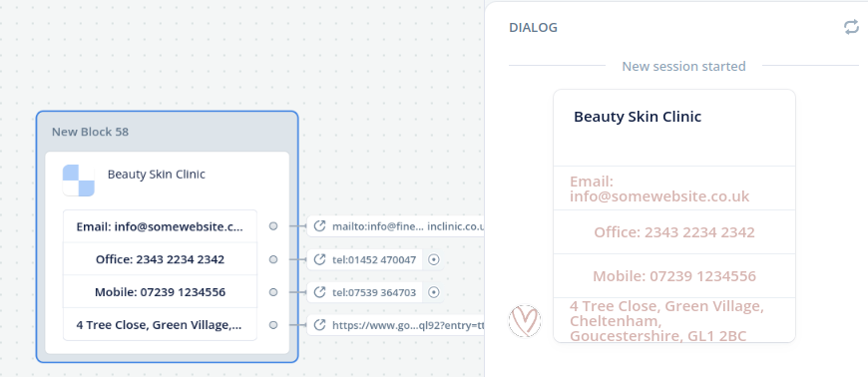The width and height of the screenshot is (868, 377).
Task: Click the Mobile: 07239 1234556 dialog link
Action: click(674, 275)
